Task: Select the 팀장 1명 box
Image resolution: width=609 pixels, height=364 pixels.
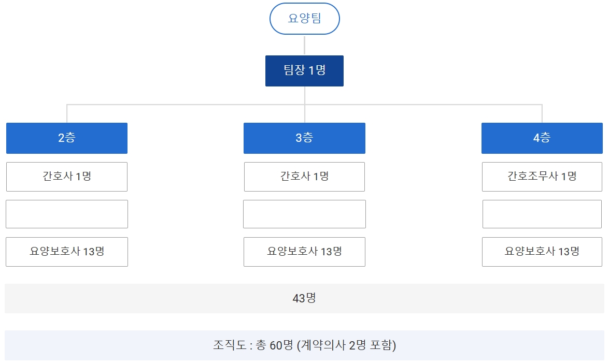Action: [305, 70]
